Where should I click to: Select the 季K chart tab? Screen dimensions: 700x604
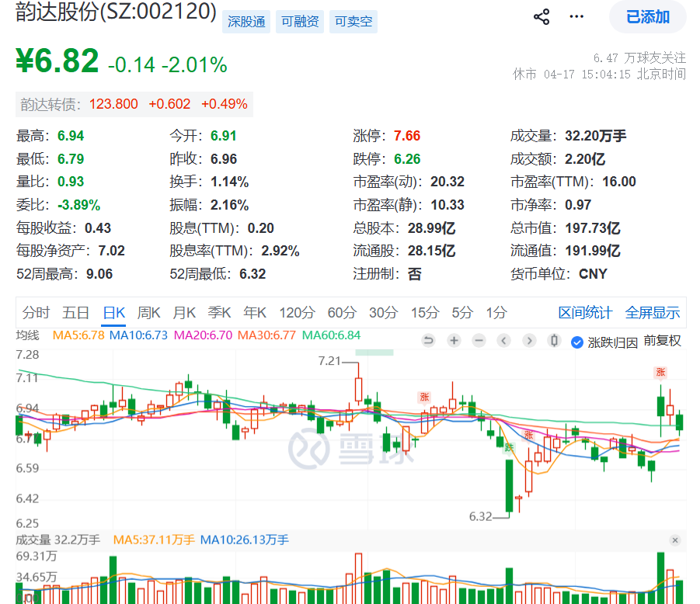pyautogui.click(x=219, y=313)
